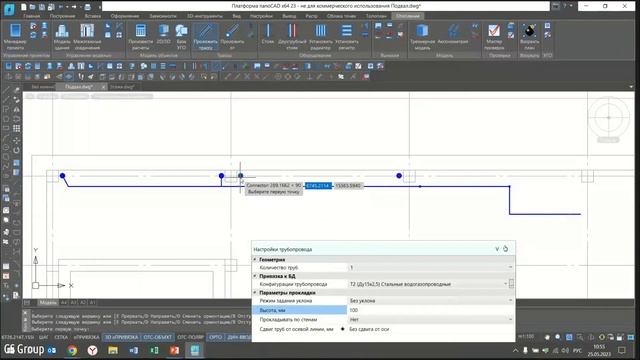Viewport: 640px width, 360px height.
Task: Open Excel from the taskbar
Action: [154, 350]
